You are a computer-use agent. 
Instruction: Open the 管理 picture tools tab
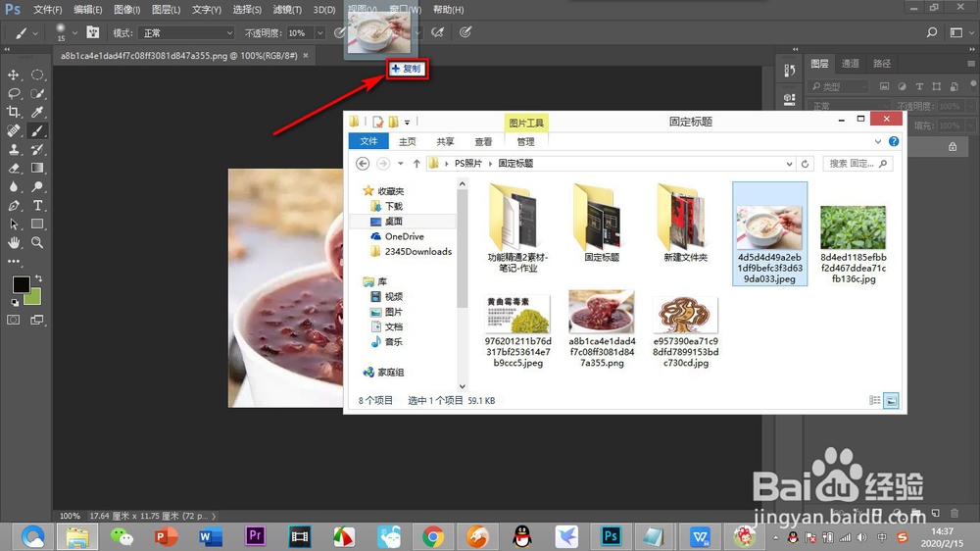[x=525, y=142]
